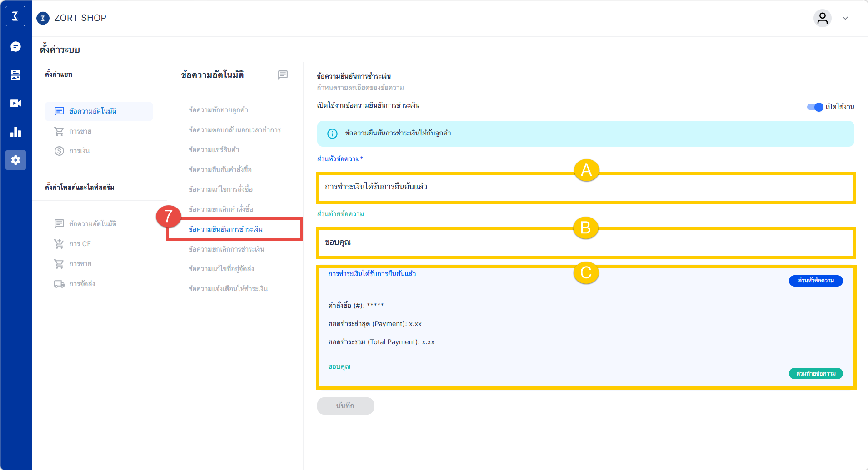The height and width of the screenshot is (470, 868).
Task: Open การ CF under post and livestream settings
Action: pyautogui.click(x=80, y=244)
